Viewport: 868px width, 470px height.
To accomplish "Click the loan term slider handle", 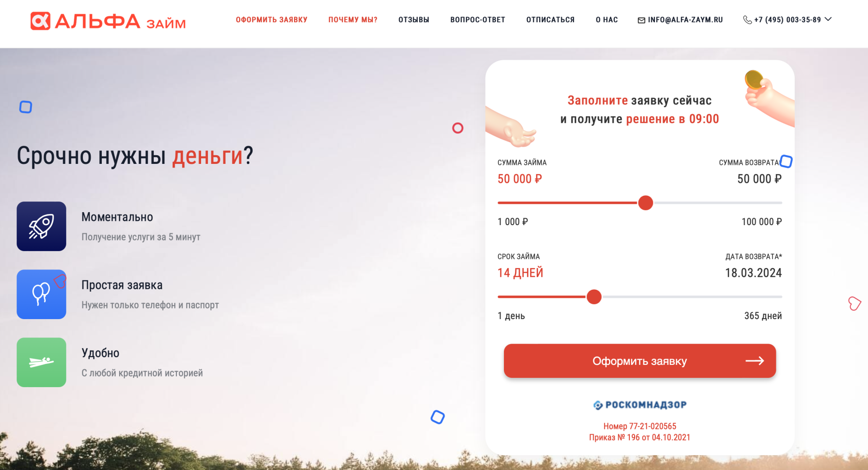I will (x=594, y=297).
